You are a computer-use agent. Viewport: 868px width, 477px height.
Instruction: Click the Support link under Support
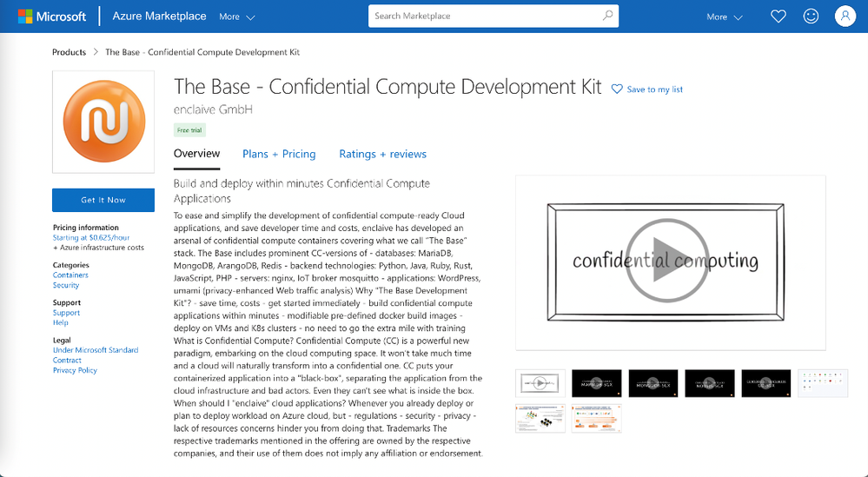(66, 313)
